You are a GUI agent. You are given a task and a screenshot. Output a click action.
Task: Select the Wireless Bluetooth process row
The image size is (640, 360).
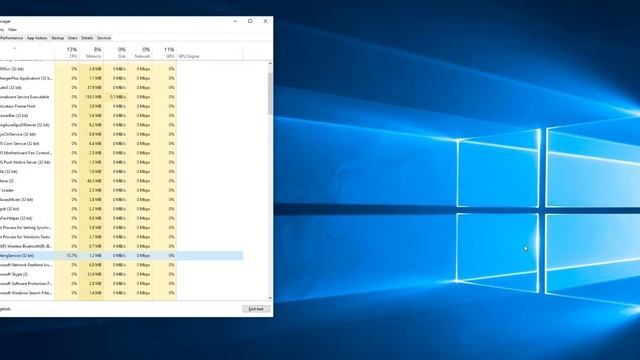[x=121, y=246]
